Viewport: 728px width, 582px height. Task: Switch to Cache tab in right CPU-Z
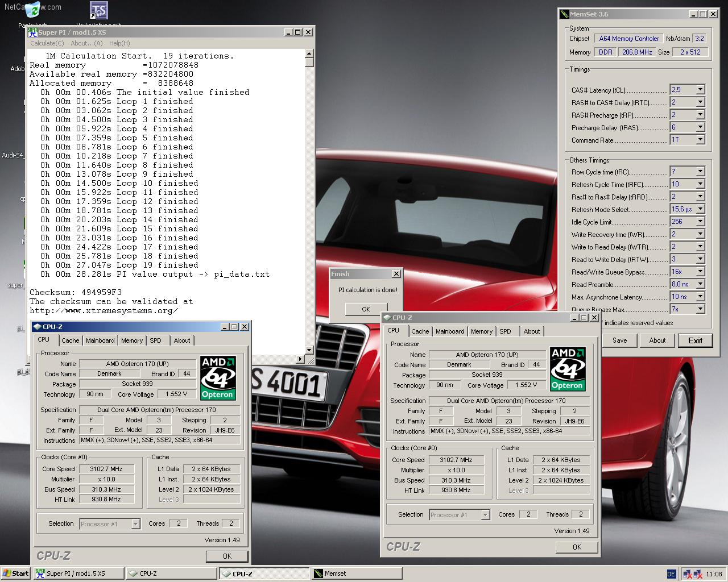(420, 331)
